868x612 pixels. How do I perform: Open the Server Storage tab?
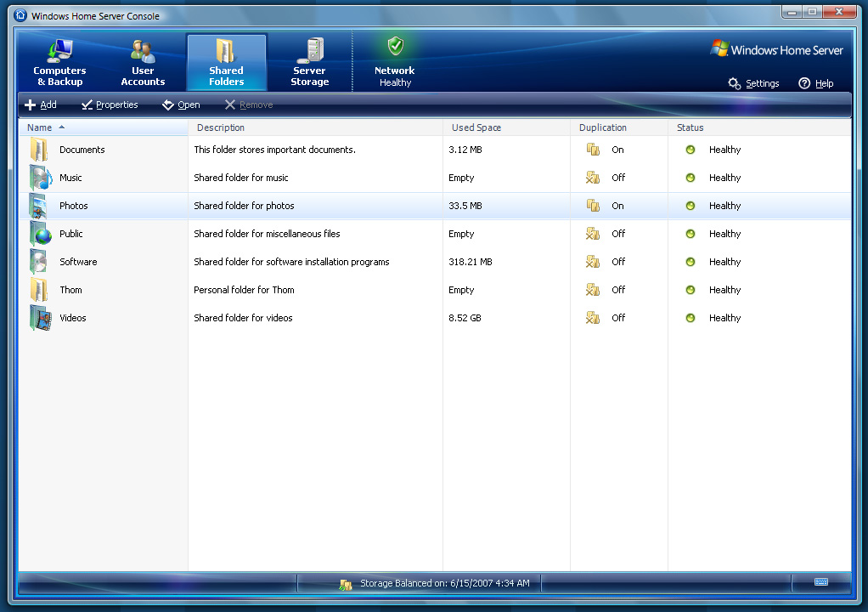pyautogui.click(x=310, y=63)
